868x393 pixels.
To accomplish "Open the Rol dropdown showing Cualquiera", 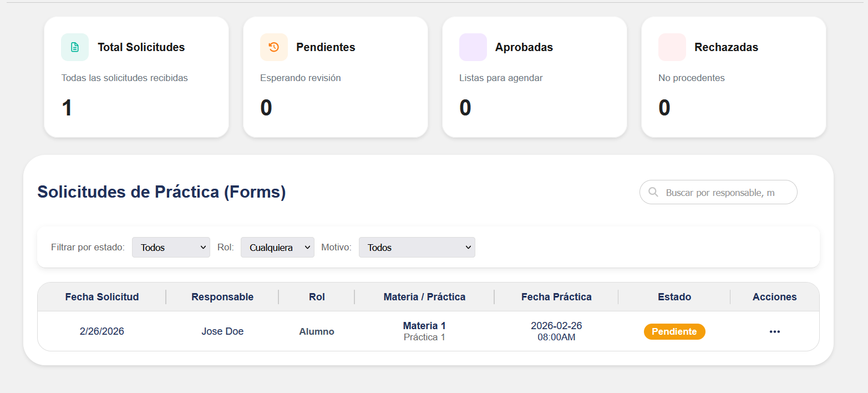I will 277,247.
